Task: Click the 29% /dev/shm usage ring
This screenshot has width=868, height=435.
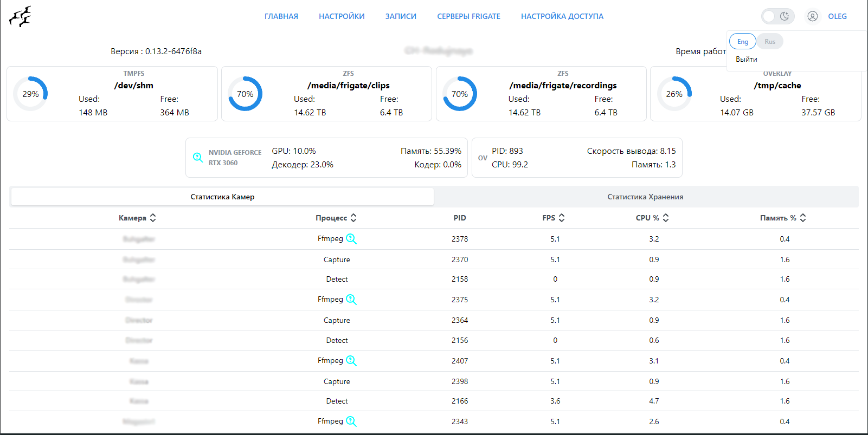Action: click(30, 94)
